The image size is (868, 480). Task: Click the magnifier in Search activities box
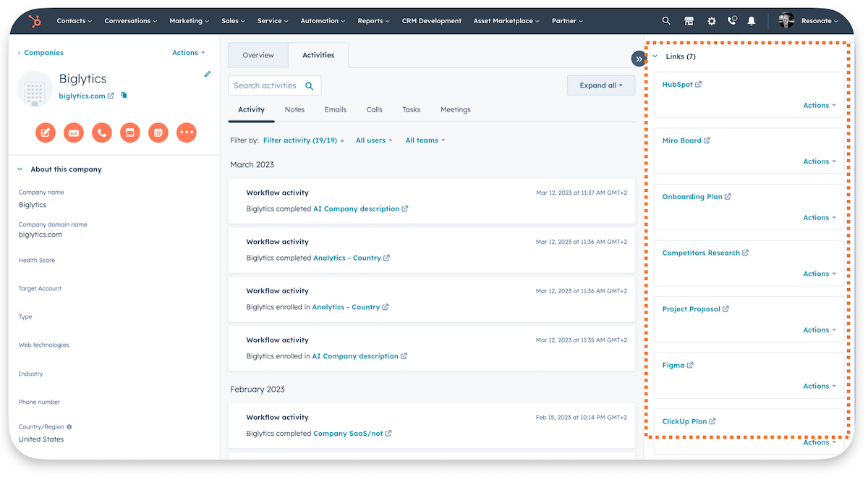tap(310, 85)
